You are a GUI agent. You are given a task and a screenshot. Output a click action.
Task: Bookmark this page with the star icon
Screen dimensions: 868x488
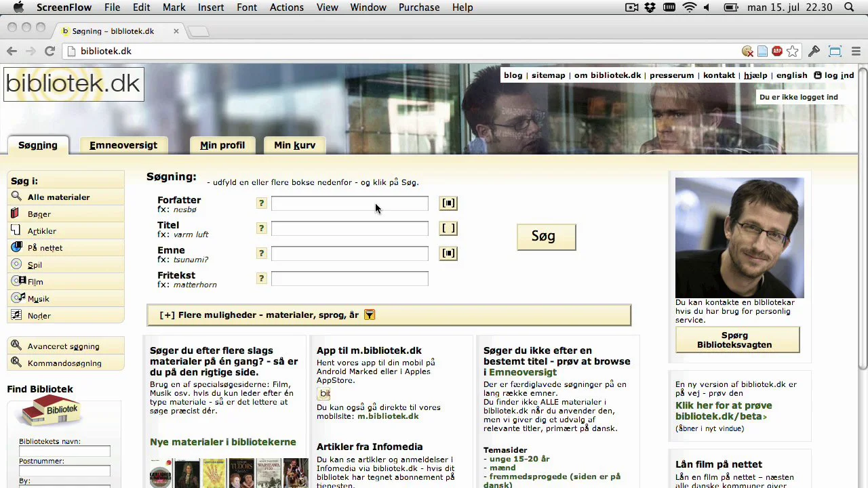click(x=793, y=52)
